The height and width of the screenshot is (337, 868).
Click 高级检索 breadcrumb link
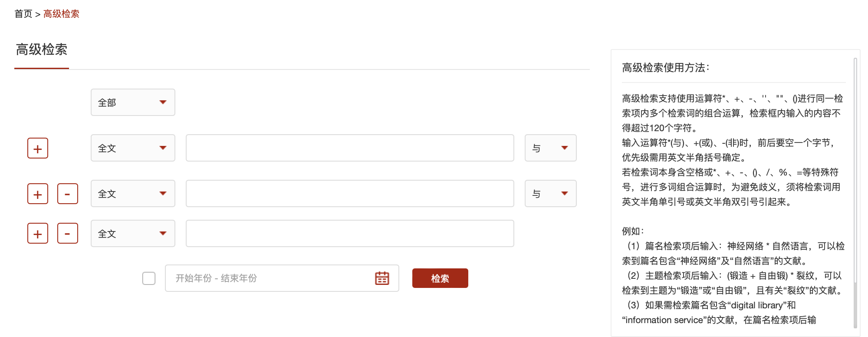61,14
